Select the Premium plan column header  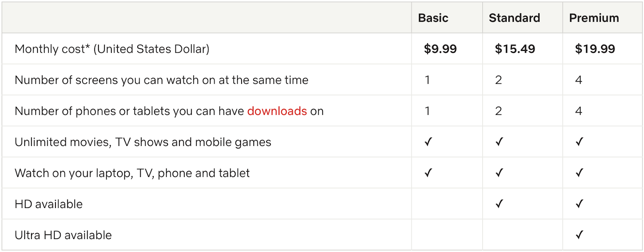tap(594, 18)
